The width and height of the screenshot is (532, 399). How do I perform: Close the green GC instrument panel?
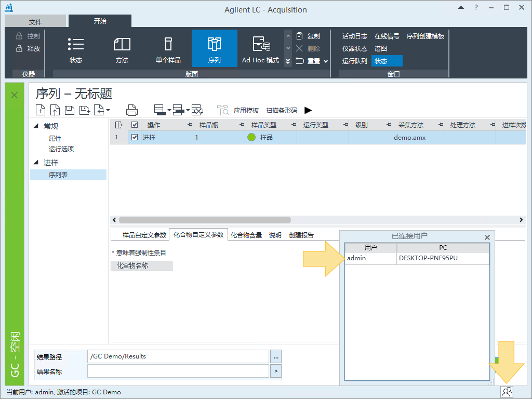tap(15, 95)
